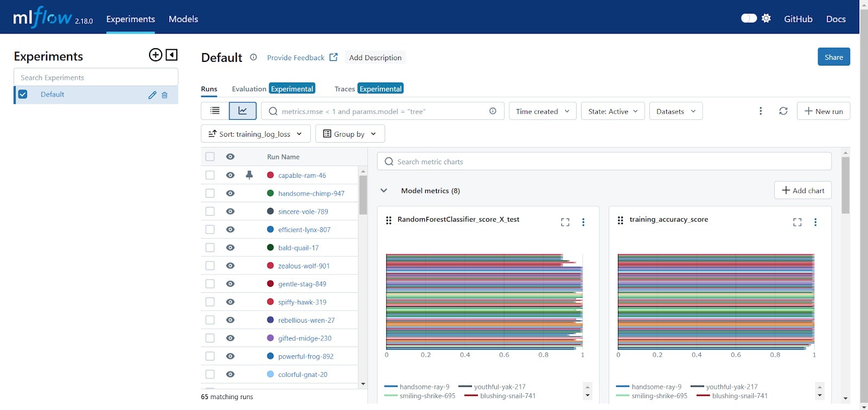
Task: Open the Models page in top navigation
Action: [183, 19]
